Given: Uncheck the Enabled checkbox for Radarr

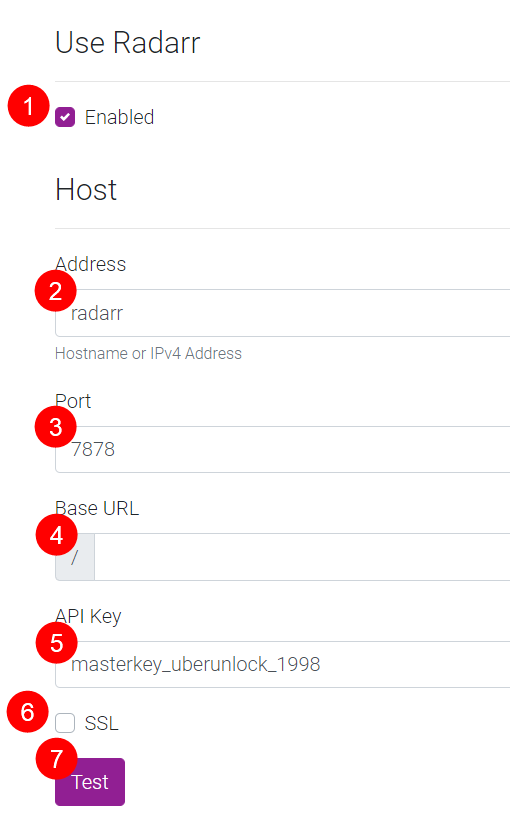Looking at the screenshot, I should click(x=65, y=117).
